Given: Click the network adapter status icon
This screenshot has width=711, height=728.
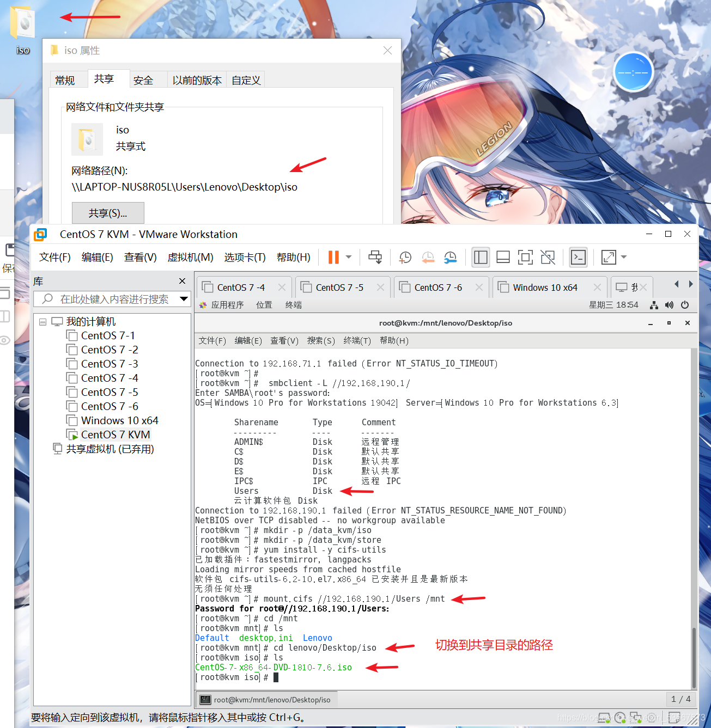Looking at the screenshot, I should click(x=635, y=718).
